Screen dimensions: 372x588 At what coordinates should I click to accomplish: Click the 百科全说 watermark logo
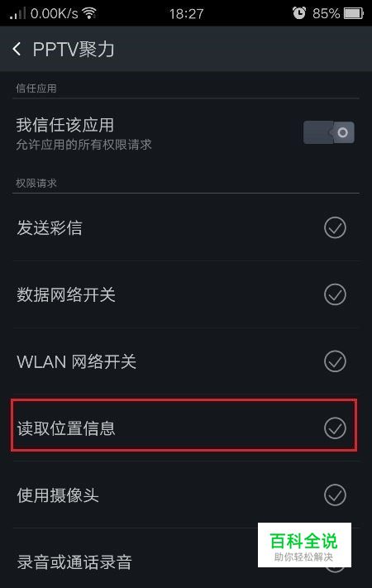click(304, 545)
